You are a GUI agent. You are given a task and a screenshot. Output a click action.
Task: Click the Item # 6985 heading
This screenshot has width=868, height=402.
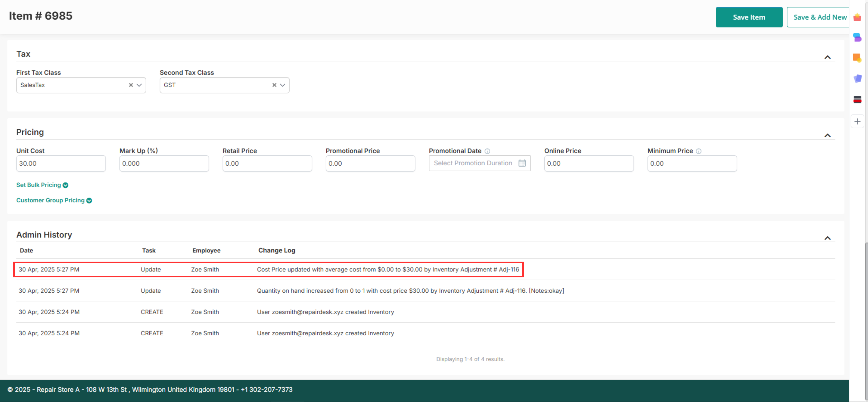click(x=40, y=16)
